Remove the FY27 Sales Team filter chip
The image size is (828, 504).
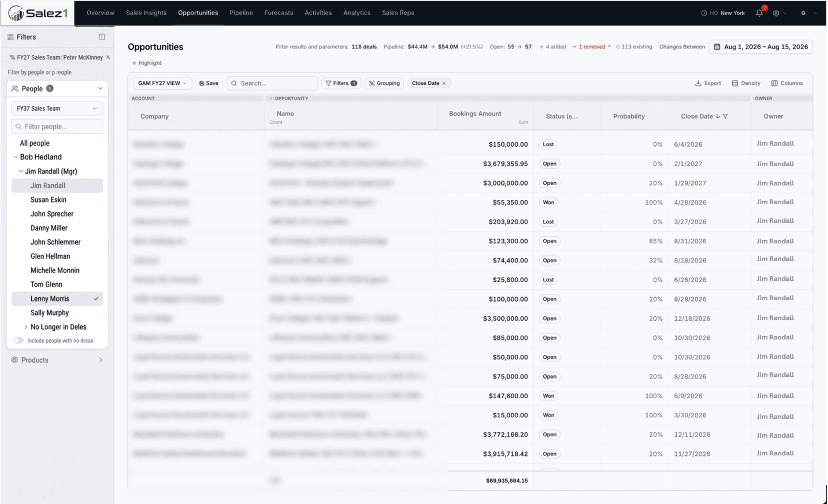tap(108, 57)
